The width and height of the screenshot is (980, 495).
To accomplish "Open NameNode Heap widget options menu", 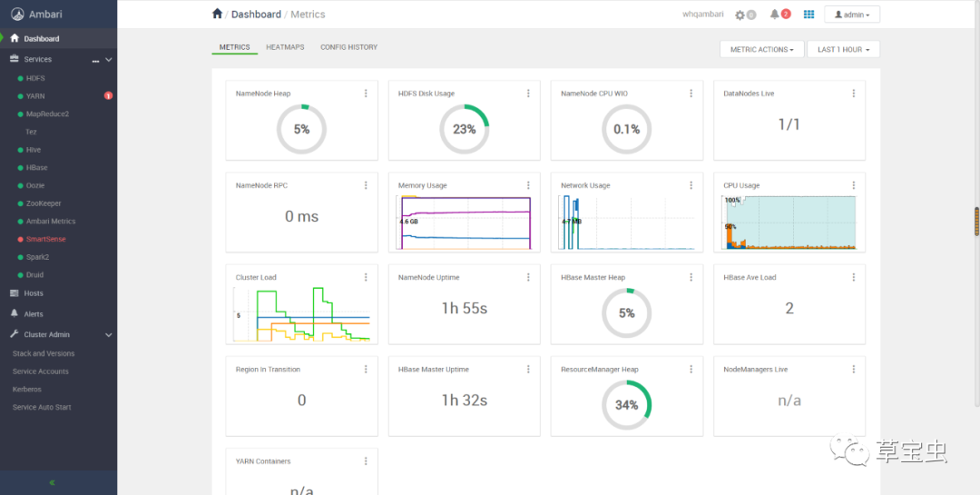I will click(x=366, y=94).
